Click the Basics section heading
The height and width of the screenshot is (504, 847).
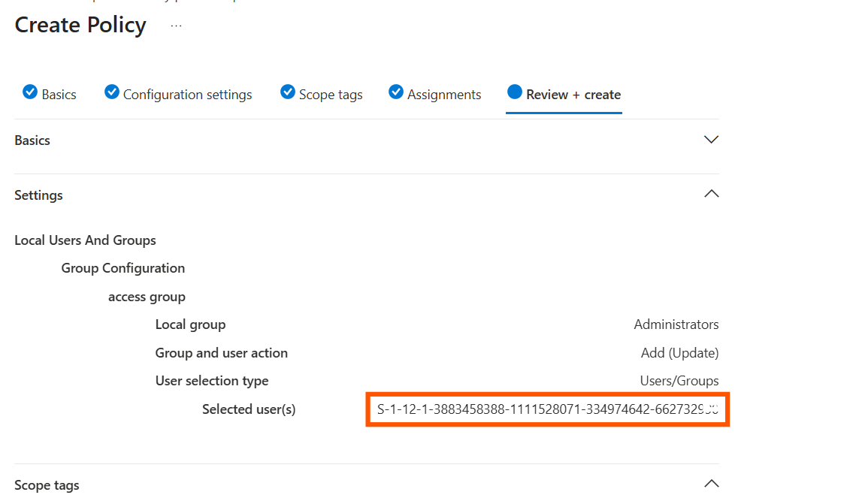(32, 140)
